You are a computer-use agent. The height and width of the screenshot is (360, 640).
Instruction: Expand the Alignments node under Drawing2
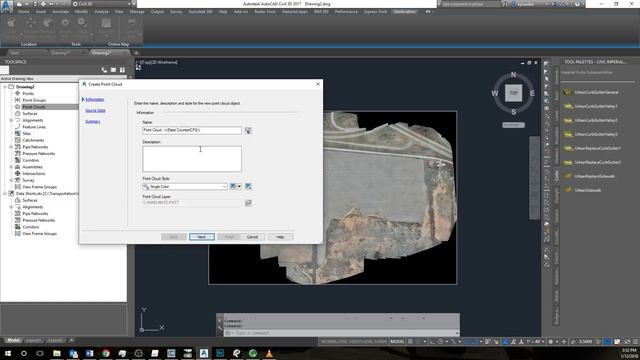11,120
